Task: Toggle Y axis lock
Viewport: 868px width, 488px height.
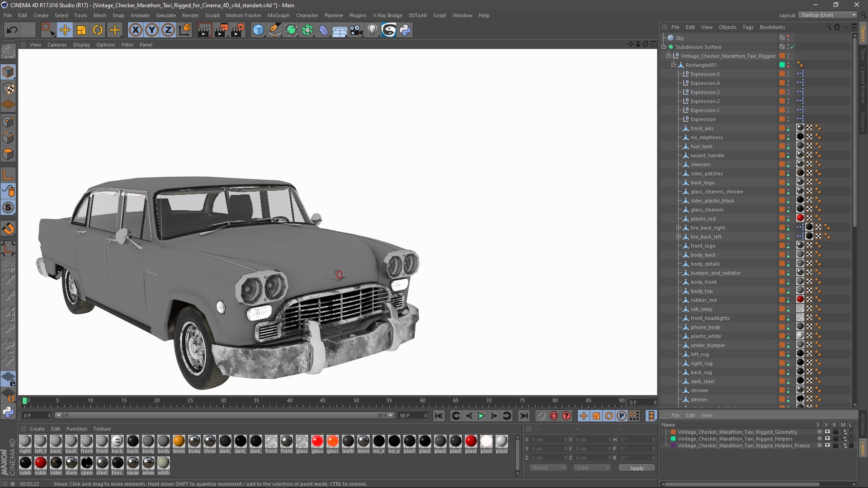Action: [x=152, y=30]
